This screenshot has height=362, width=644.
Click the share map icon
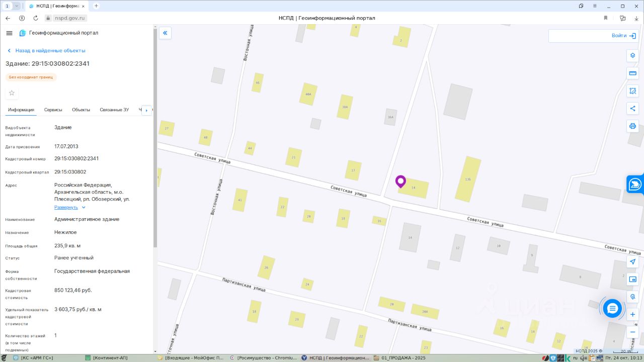point(632,109)
